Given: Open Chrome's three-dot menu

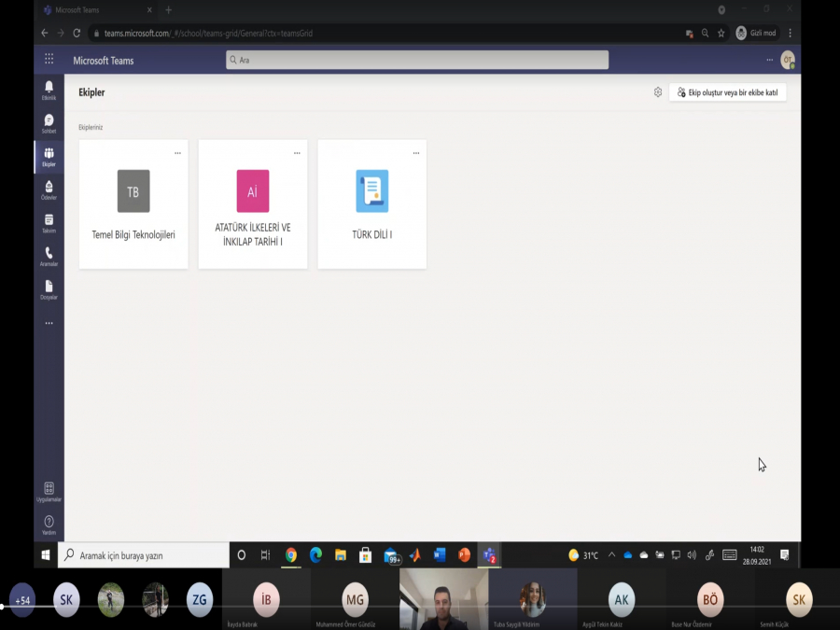Looking at the screenshot, I should (x=791, y=34).
